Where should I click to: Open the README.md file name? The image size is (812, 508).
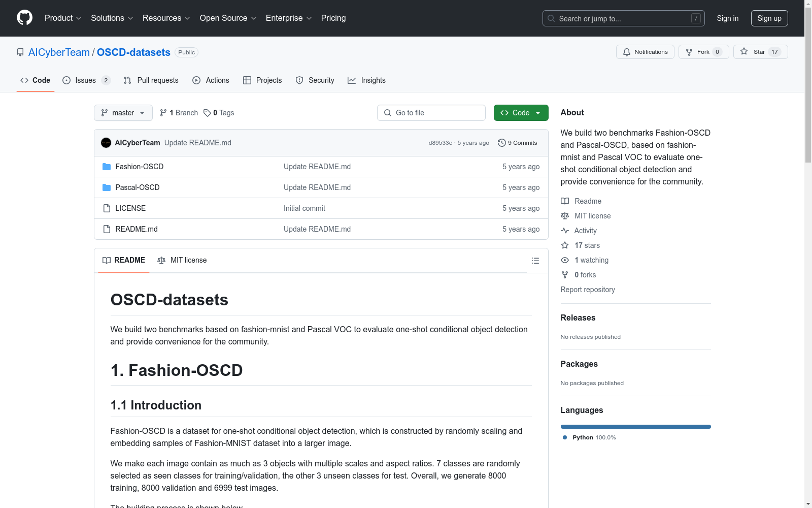click(x=137, y=229)
